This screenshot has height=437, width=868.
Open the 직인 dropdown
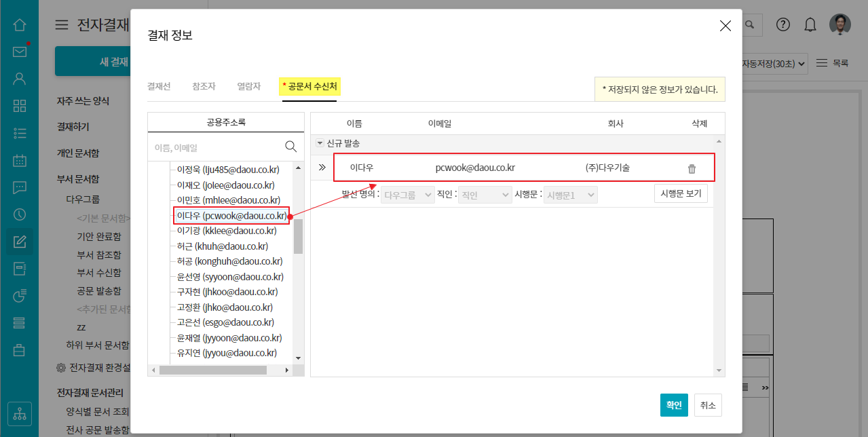(x=485, y=195)
